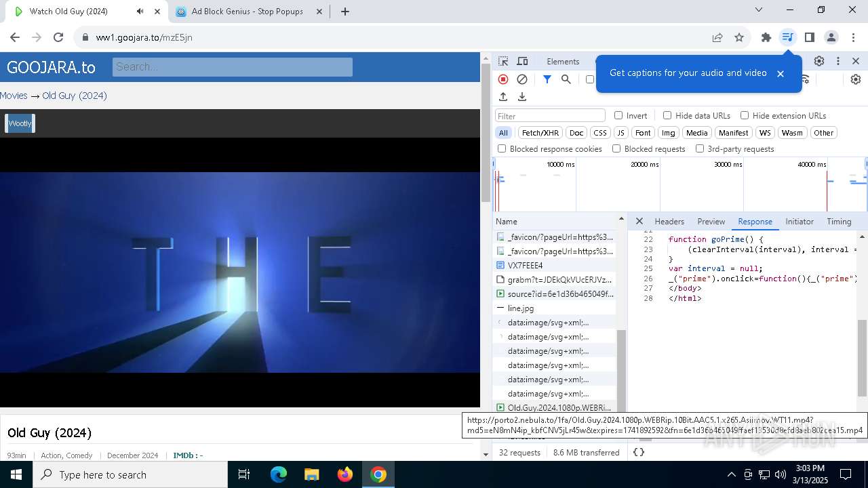This screenshot has height=488, width=868.
Task: Show hidden system tray icons
Action: pos(731,474)
